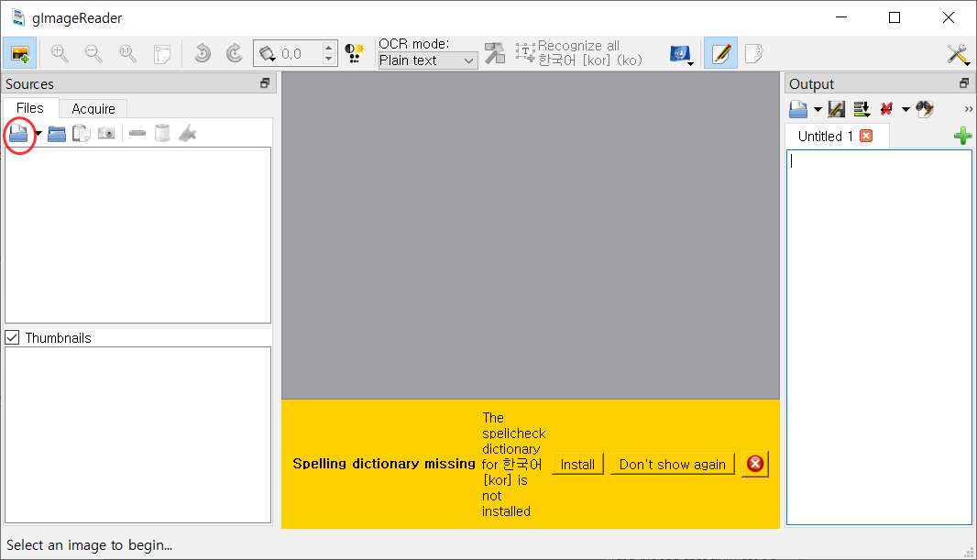
Task: Rotate page counterclockwise
Action: pyautogui.click(x=202, y=53)
